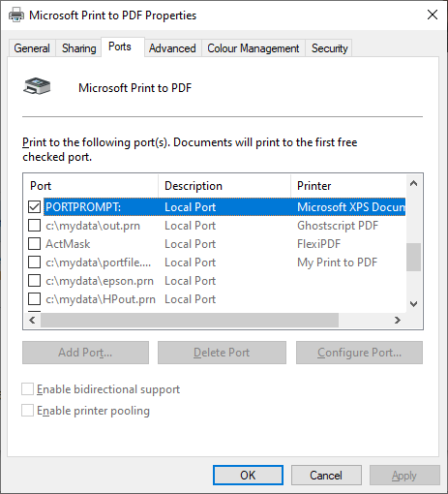This screenshot has height=494, width=448.
Task: Select the PORTPROMPT: port name
Action: point(83,207)
